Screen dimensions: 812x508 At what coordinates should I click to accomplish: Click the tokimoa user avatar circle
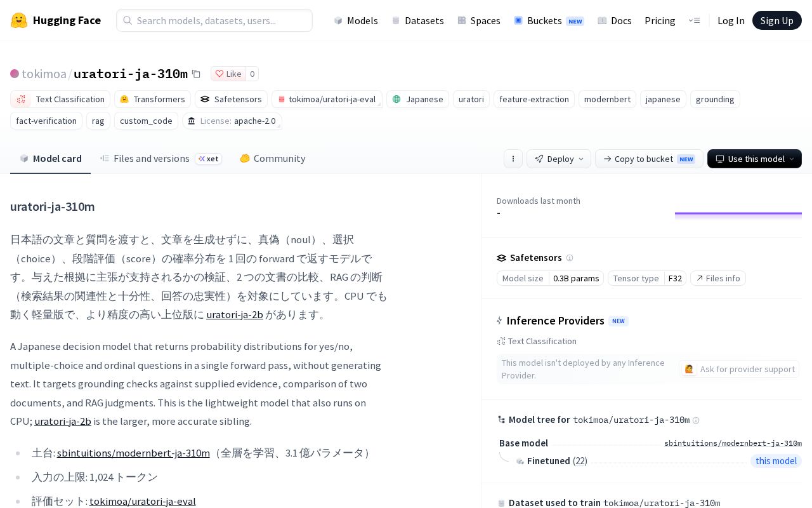click(15, 74)
